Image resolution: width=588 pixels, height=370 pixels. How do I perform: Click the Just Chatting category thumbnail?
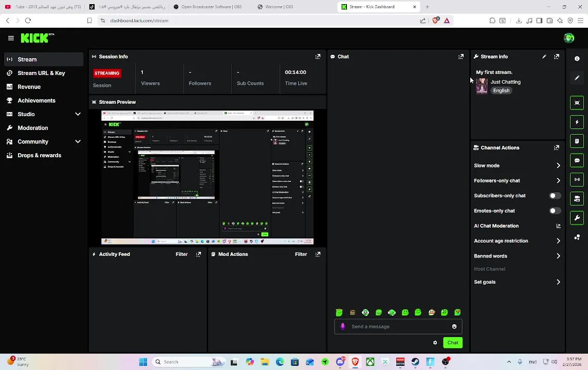click(x=482, y=86)
